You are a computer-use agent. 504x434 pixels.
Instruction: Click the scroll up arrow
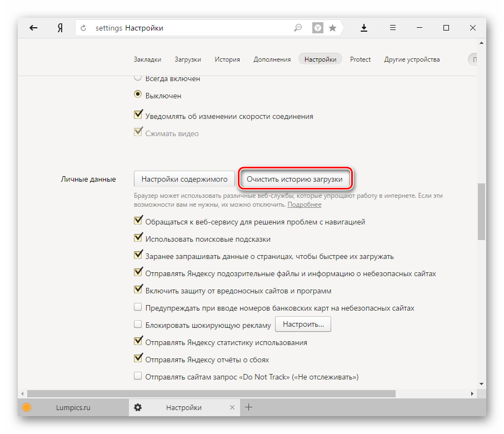[481, 43]
